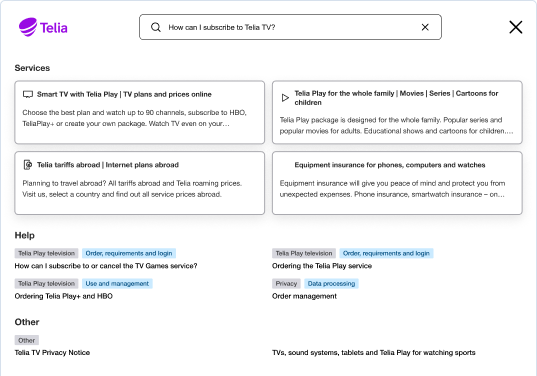Open Smart TV with Telia Play card
This screenshot has height=376, width=537.
point(140,112)
